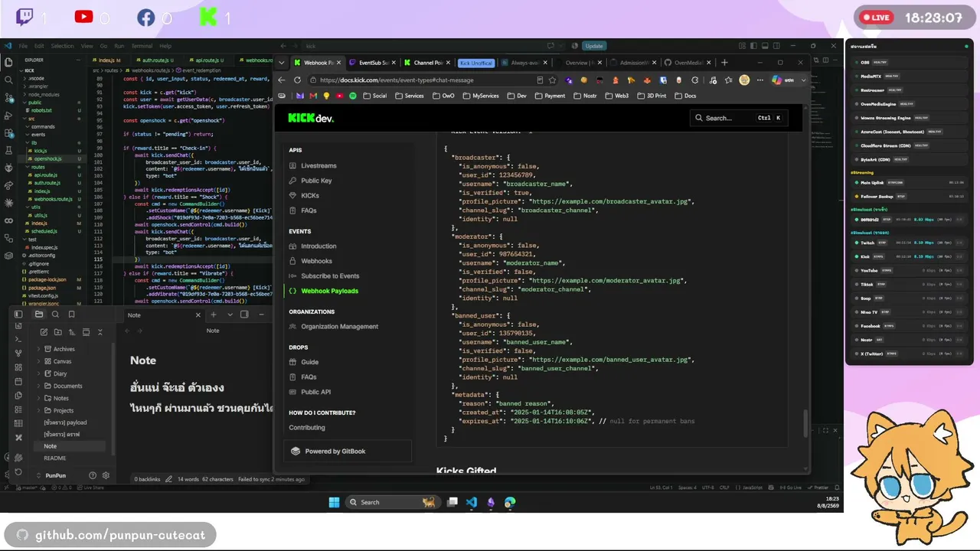Click the Update button in VS Code
Viewport: 980px width, 551px height.
pos(594,46)
